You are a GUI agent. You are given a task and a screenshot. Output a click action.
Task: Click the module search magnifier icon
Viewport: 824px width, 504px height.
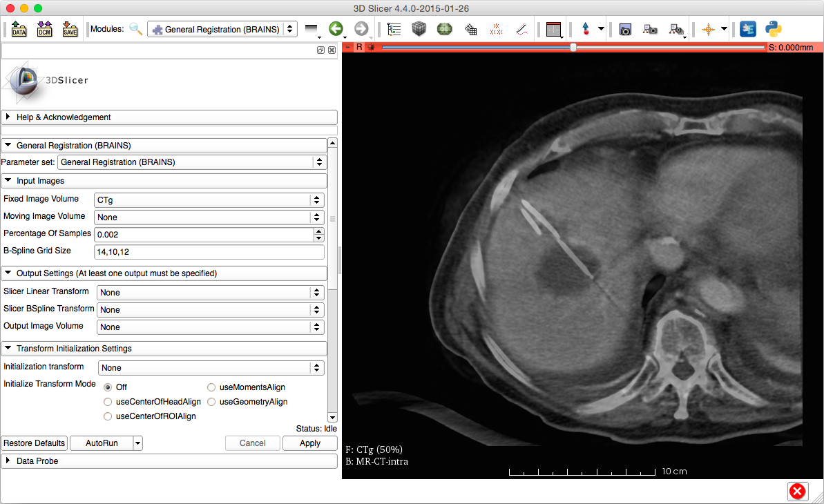tap(136, 29)
